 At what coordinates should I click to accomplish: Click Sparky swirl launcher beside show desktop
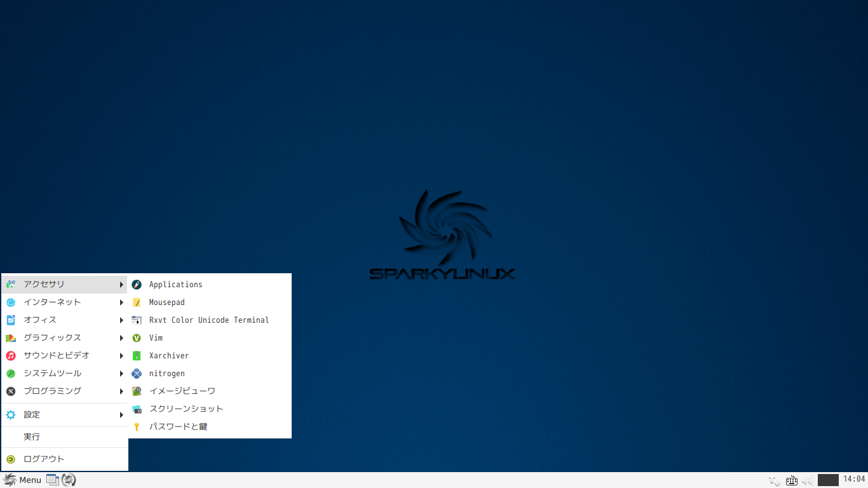[x=69, y=480]
